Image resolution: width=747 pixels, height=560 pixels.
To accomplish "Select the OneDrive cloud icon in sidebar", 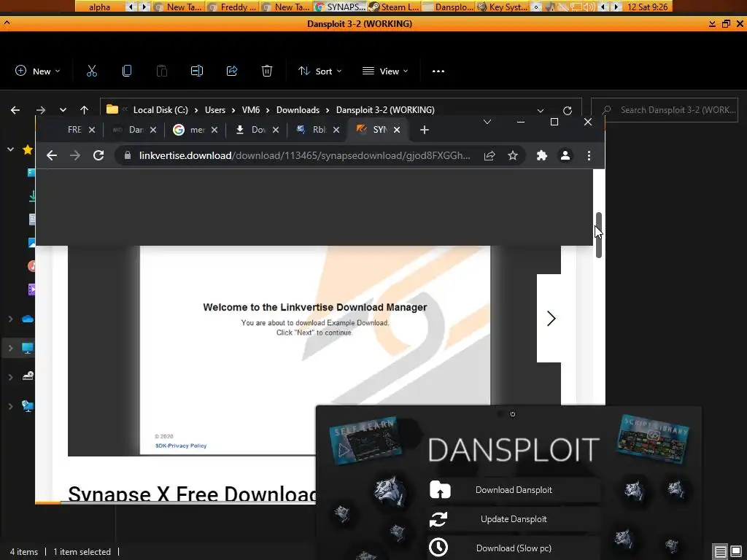I will pyautogui.click(x=28, y=319).
